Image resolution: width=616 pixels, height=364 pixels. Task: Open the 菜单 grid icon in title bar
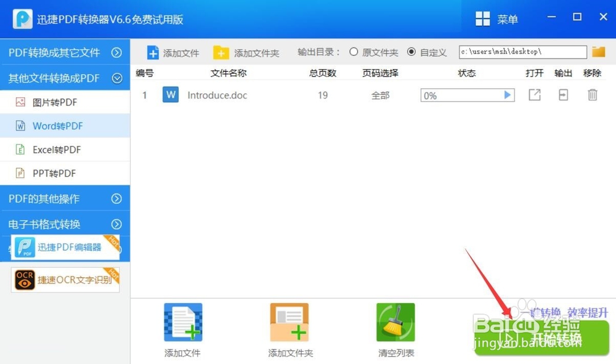(482, 18)
